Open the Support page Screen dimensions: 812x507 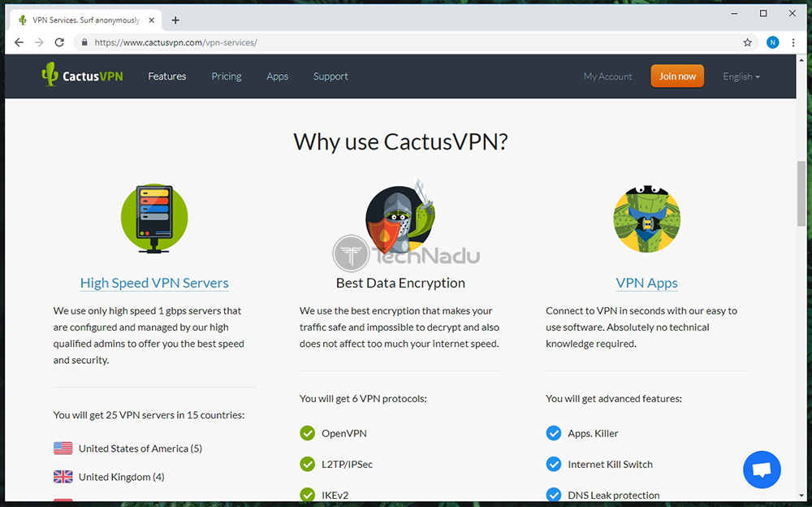330,76
